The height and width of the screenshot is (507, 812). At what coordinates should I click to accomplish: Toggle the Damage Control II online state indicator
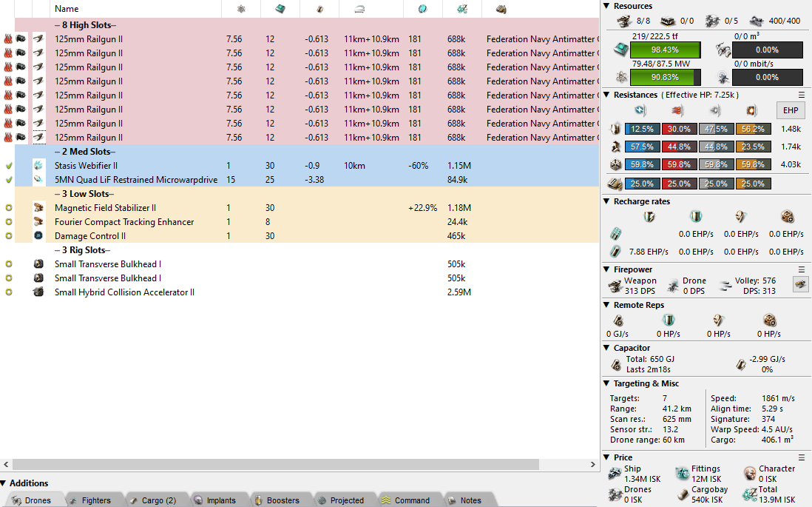tap(9, 236)
